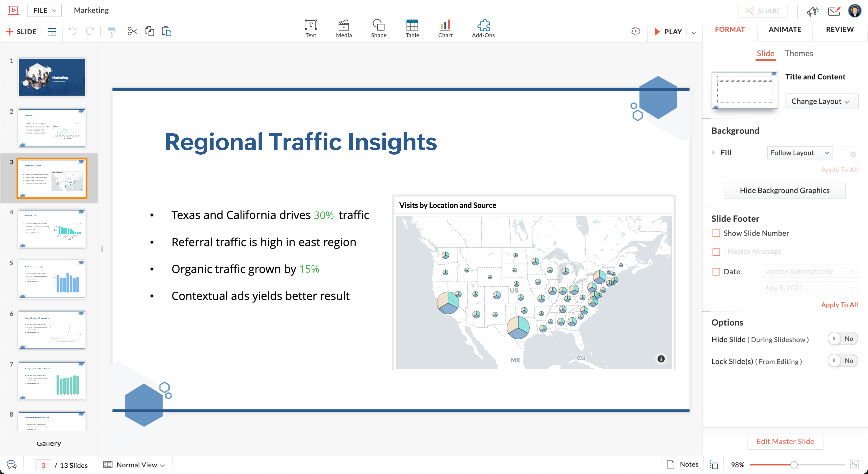Screen dimensions: 868x474
Task: Click the Edit Master Slide button
Action: (x=785, y=441)
